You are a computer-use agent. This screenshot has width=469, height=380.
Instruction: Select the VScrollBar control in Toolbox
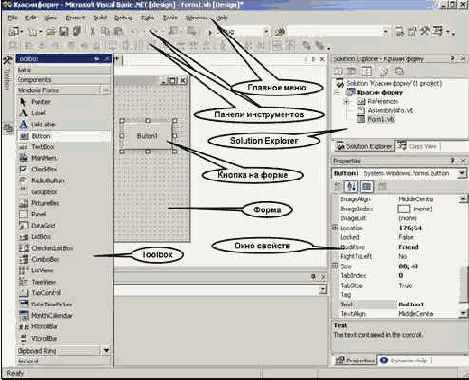64,339
